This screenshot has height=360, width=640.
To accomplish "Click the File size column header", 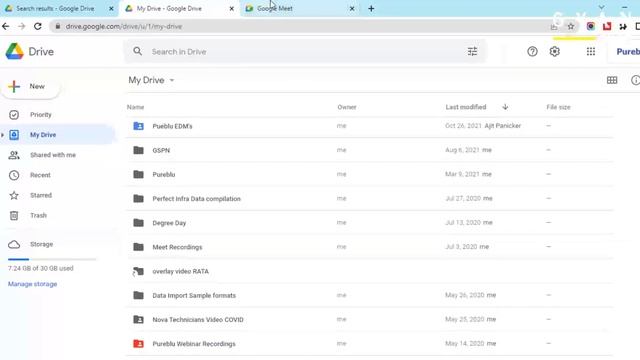I will click(558, 107).
